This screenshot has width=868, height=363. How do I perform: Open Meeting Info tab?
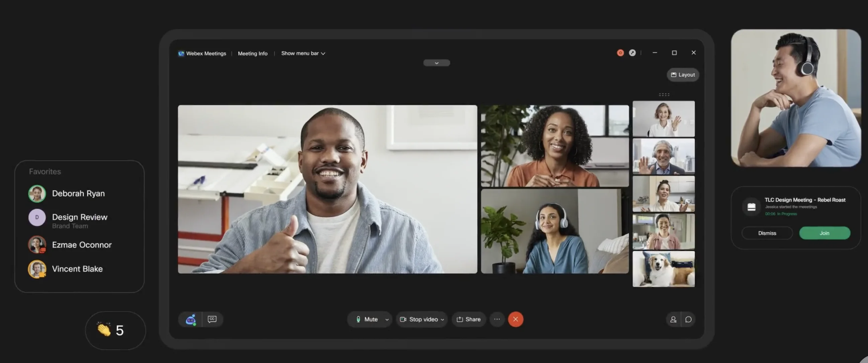252,53
